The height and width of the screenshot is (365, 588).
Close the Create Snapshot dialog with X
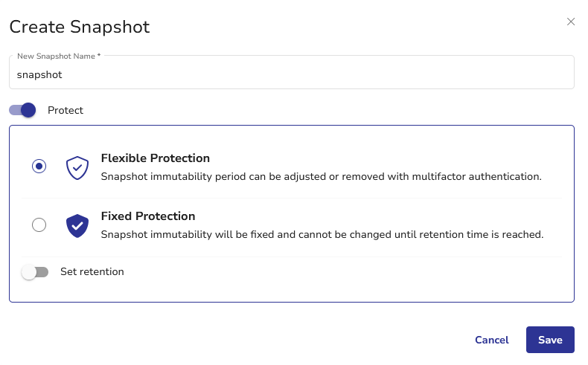pyautogui.click(x=571, y=22)
